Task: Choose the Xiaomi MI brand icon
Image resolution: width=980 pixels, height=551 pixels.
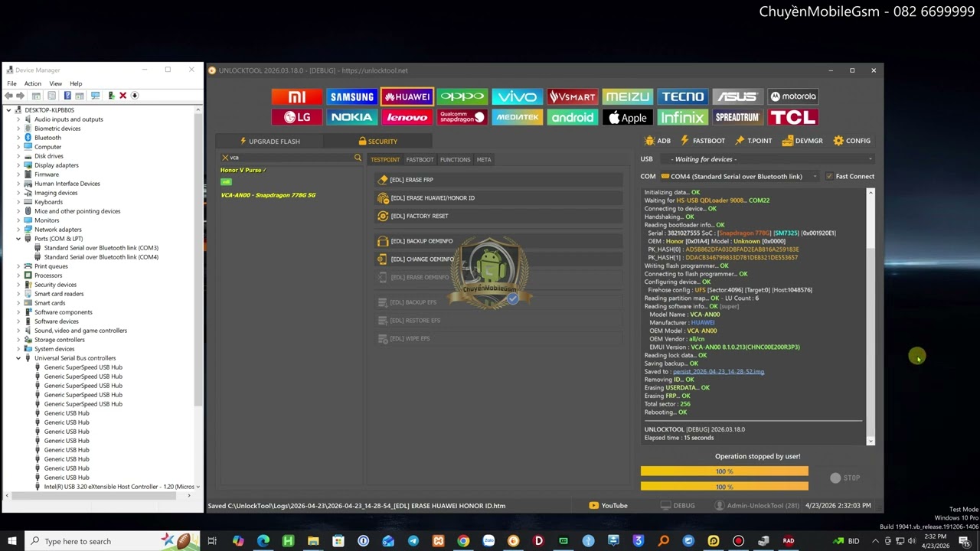Action: pyautogui.click(x=296, y=96)
